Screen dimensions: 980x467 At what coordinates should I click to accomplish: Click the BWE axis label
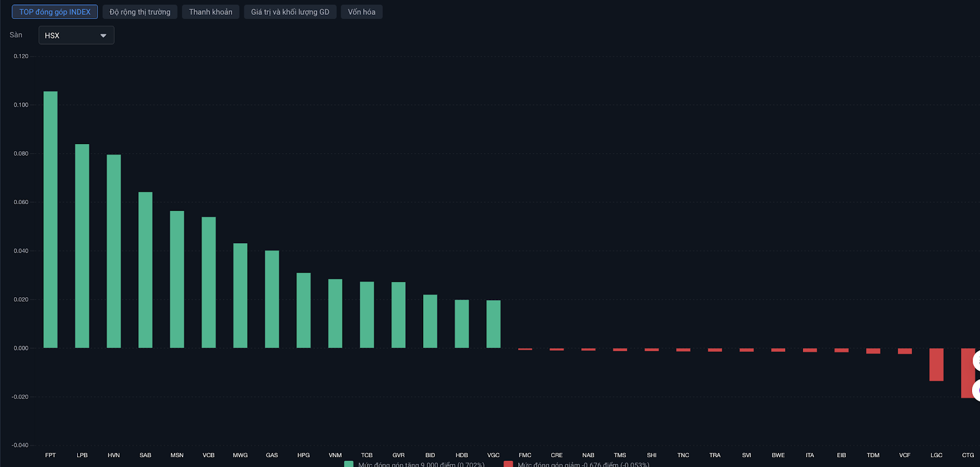(x=778, y=455)
